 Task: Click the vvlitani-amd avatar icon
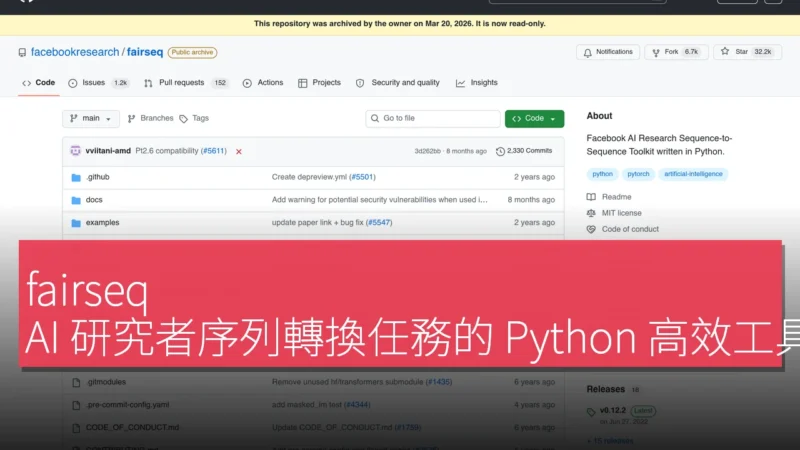(x=76, y=151)
